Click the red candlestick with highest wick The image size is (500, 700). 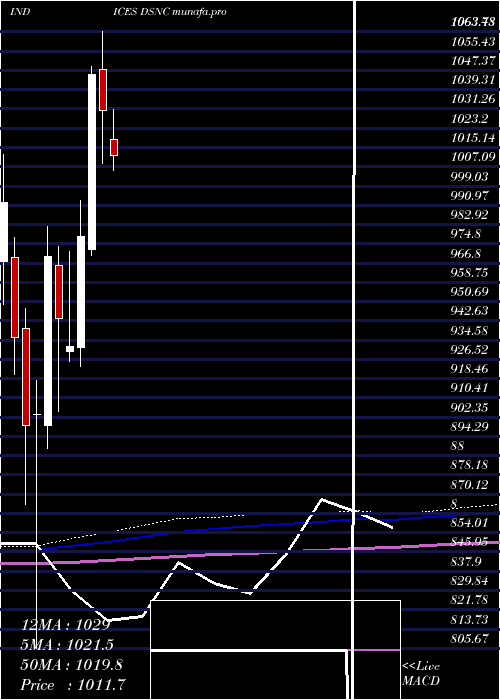[103, 90]
